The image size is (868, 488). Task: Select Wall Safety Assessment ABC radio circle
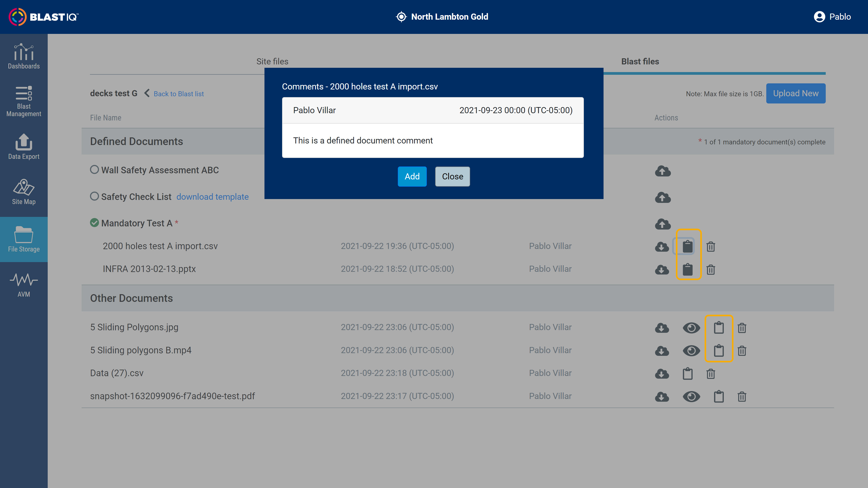94,169
